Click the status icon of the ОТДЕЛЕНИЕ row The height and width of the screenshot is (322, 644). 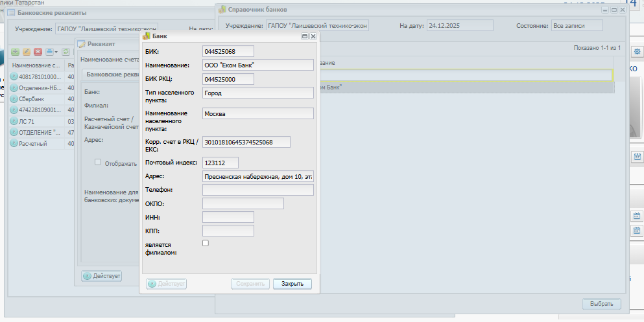(x=14, y=132)
